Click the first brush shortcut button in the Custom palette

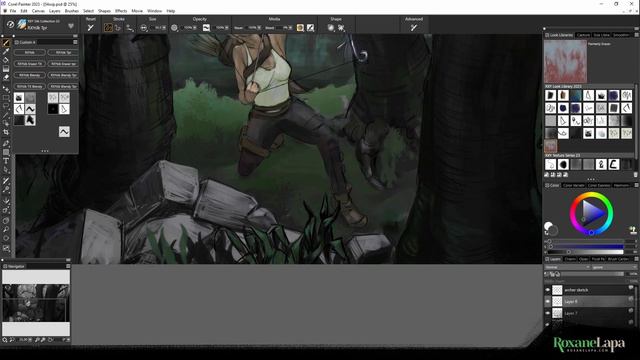click(x=29, y=53)
